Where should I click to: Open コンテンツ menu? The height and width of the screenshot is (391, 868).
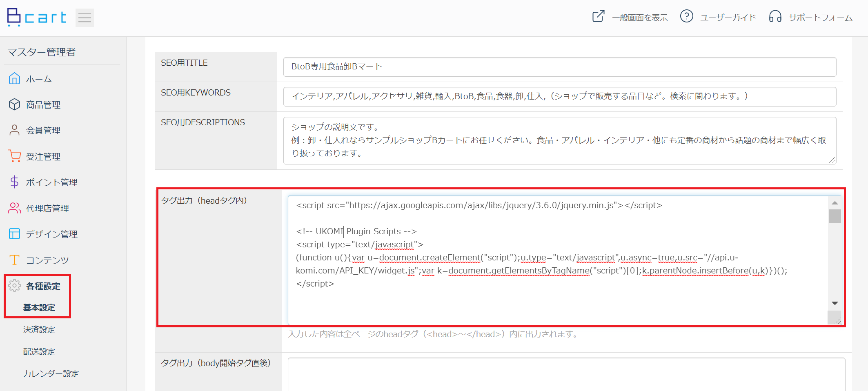click(47, 260)
